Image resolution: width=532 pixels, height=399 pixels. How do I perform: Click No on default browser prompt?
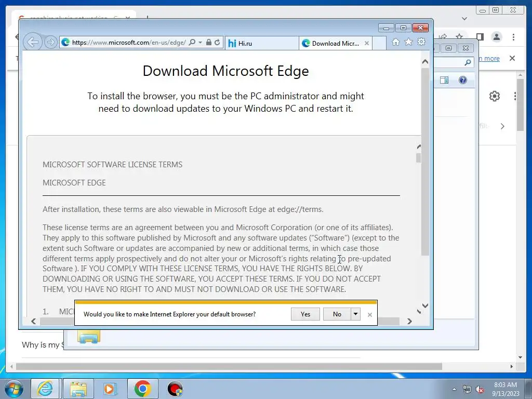pyautogui.click(x=337, y=314)
